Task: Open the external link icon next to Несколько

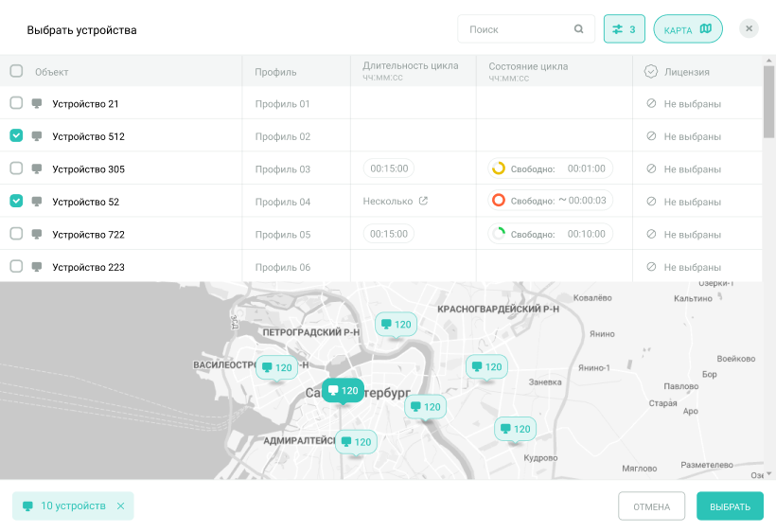Action: click(x=423, y=201)
